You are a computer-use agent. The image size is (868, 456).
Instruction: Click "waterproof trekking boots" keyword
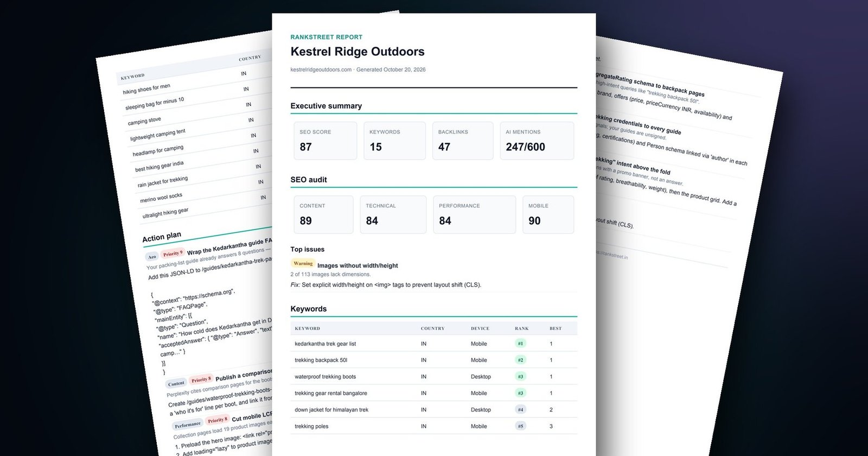(x=325, y=377)
